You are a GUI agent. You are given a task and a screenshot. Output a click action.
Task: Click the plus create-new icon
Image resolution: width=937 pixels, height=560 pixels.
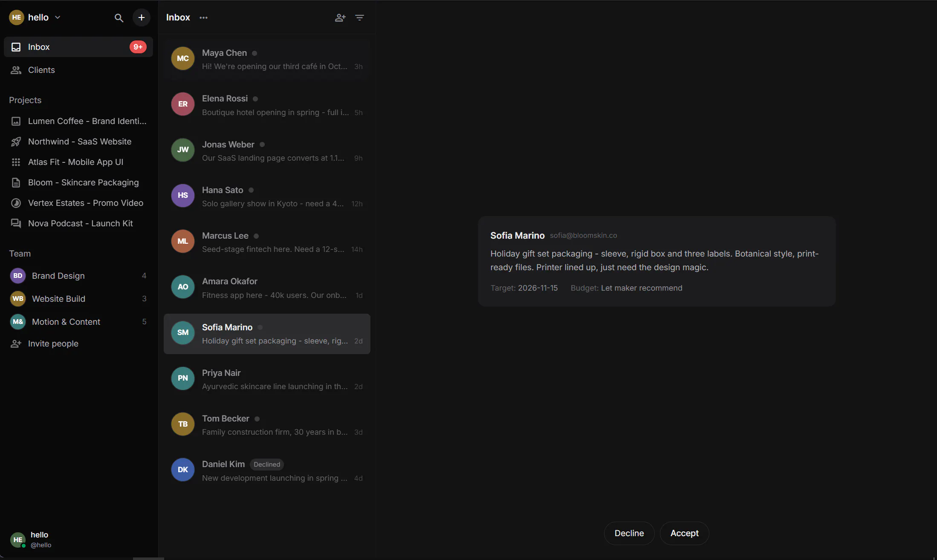pyautogui.click(x=142, y=17)
